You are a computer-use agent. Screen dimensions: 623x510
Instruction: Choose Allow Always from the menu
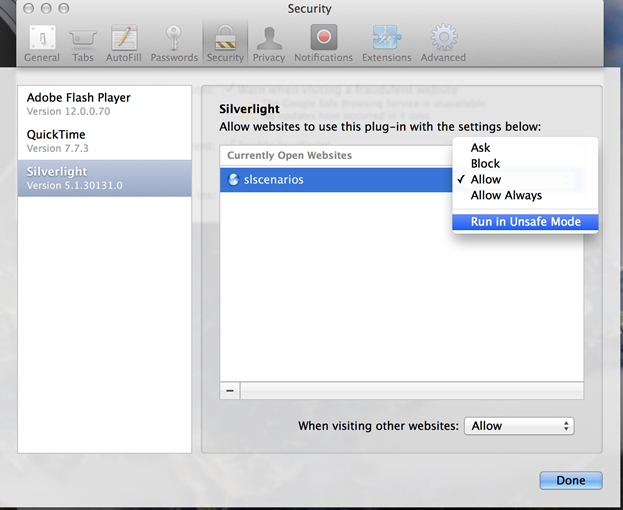click(525, 195)
